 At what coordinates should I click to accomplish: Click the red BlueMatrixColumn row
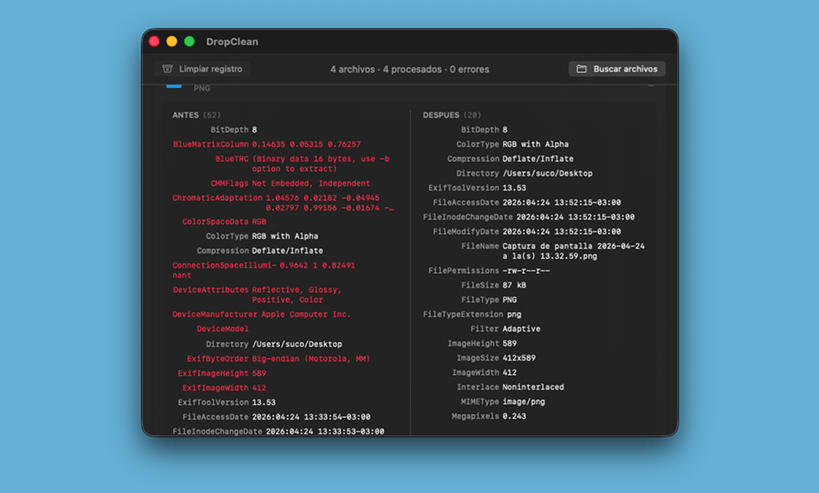coord(267,144)
